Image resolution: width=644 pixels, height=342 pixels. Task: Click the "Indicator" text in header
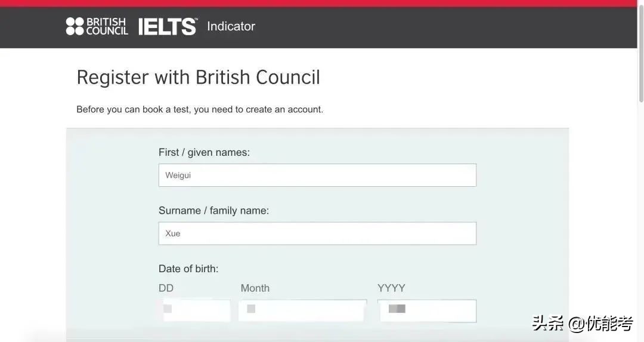pos(231,26)
